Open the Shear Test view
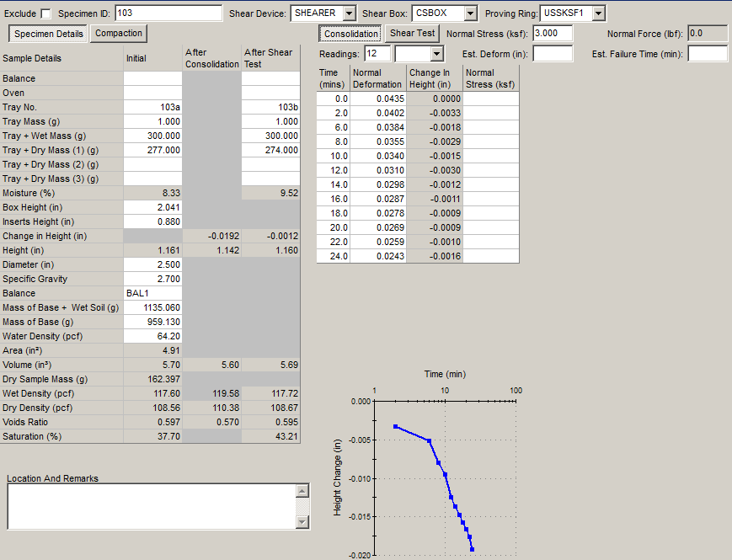Image resolution: width=732 pixels, height=560 pixels. 413,34
